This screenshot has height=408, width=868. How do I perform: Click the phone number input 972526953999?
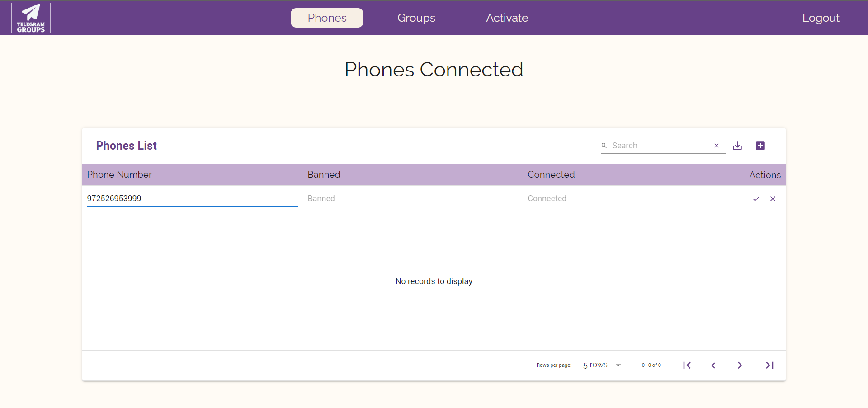192,199
